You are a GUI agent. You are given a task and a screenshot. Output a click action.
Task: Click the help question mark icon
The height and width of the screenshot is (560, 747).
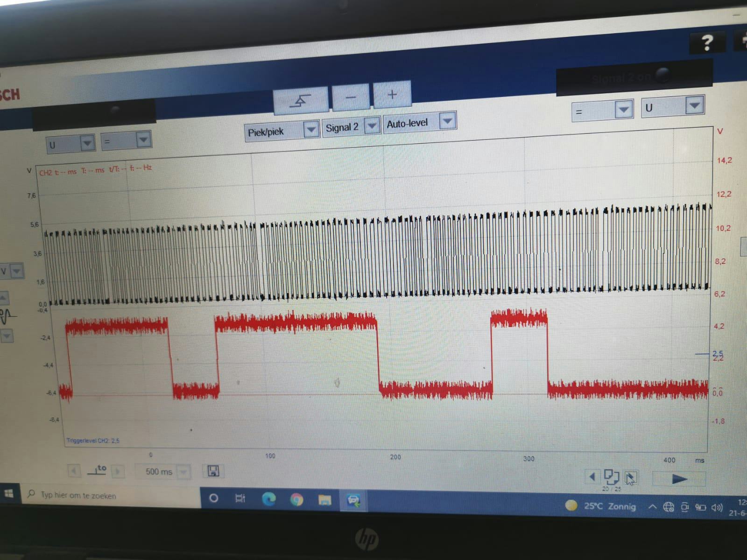(707, 43)
